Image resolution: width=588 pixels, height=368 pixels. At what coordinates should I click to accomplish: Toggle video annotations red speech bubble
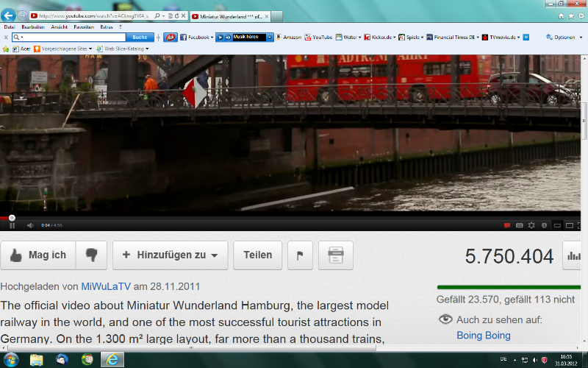tap(506, 225)
